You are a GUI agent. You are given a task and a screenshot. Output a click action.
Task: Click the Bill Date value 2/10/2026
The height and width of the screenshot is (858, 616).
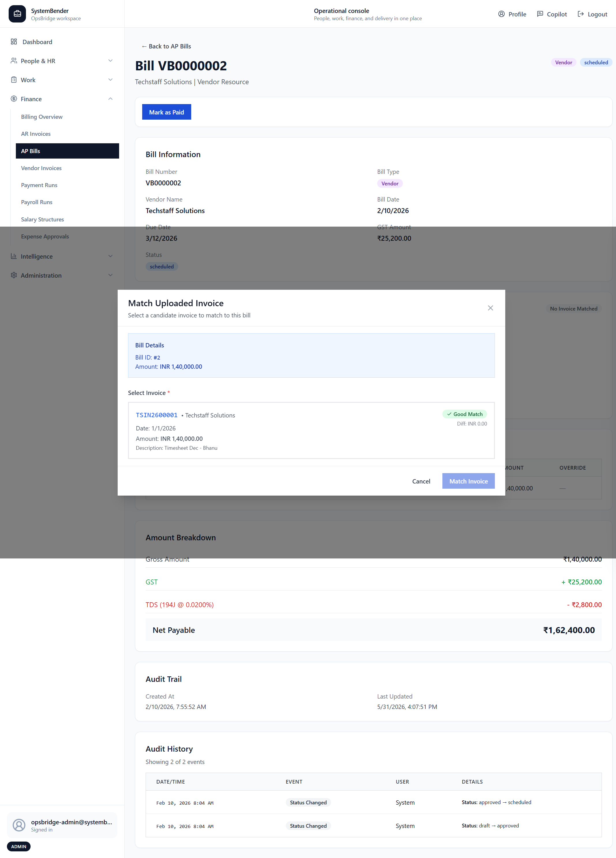click(393, 211)
